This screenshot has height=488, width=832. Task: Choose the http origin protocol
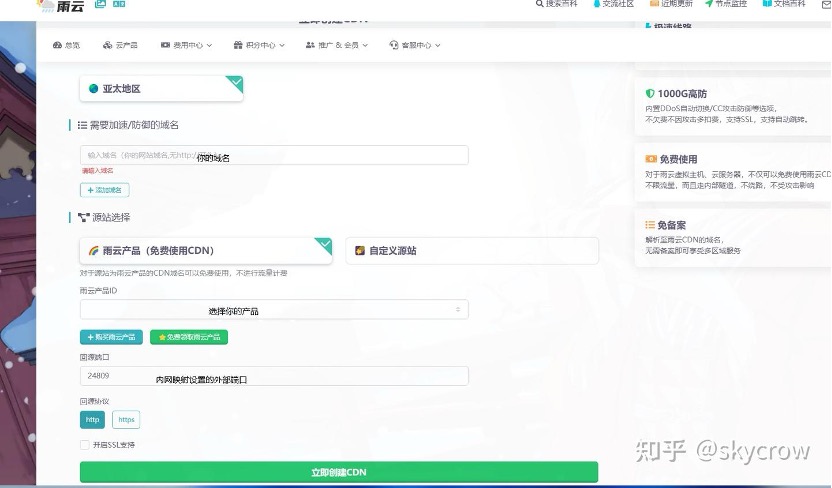coord(92,420)
